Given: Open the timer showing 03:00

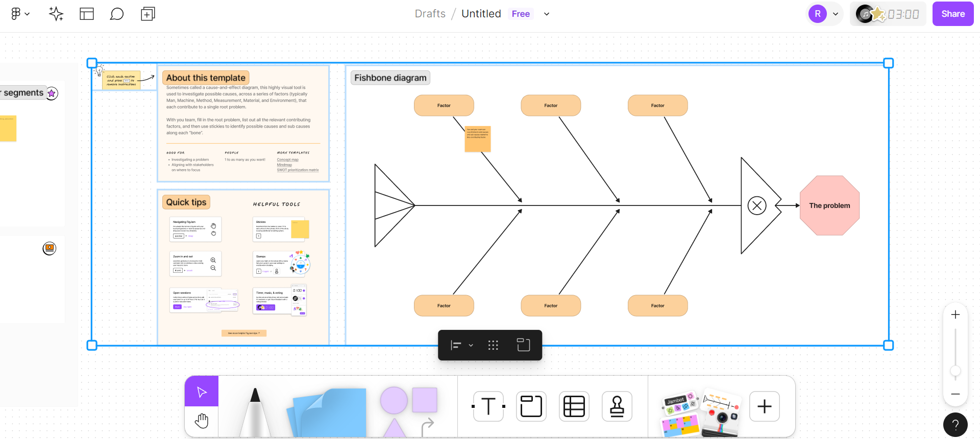Looking at the screenshot, I should [x=902, y=14].
